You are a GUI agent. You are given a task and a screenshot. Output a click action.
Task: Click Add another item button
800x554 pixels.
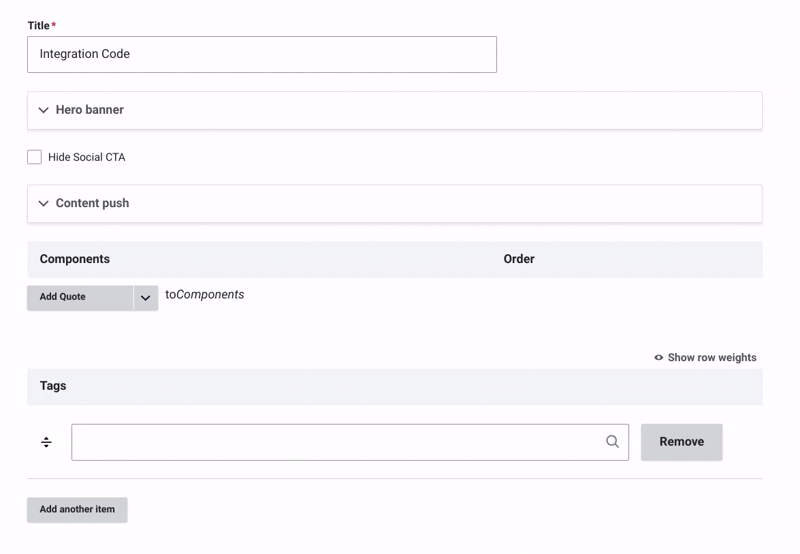[77, 510]
